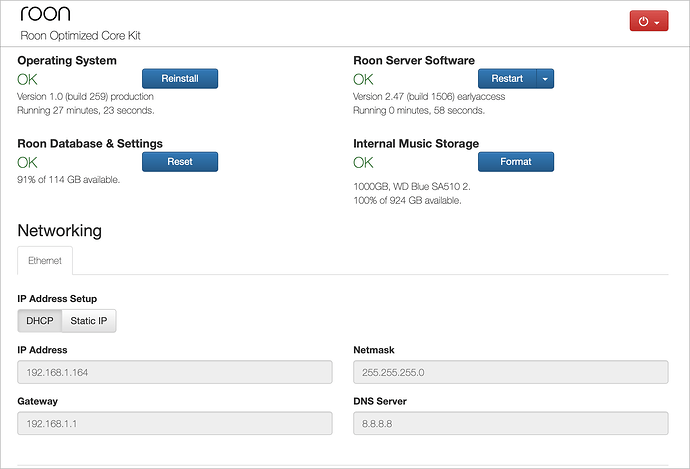Screen dimensions: 690x469
Task: Click the roon logo
Action: [x=45, y=14]
